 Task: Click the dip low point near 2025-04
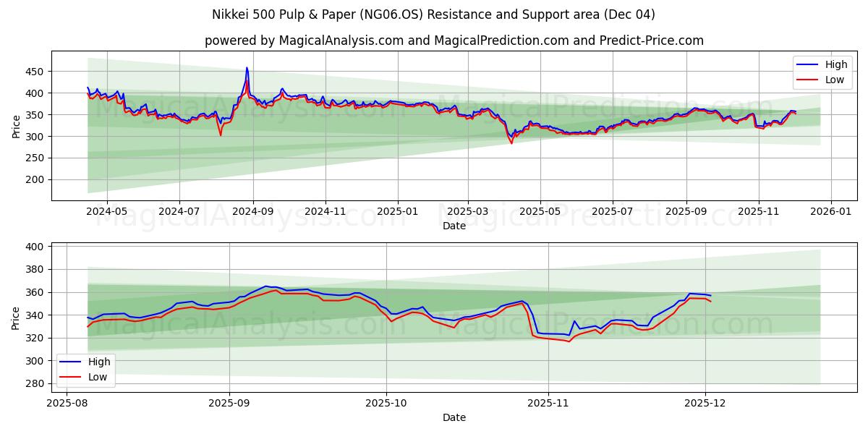[511, 143]
